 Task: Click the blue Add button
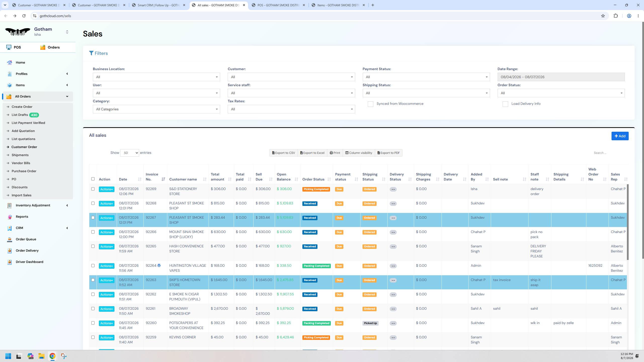tap(620, 136)
